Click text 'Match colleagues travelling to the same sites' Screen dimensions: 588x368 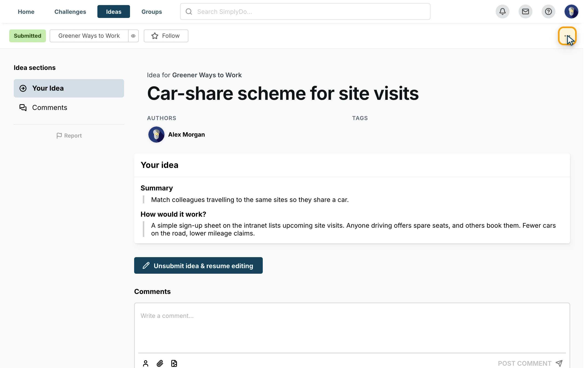pos(219,200)
